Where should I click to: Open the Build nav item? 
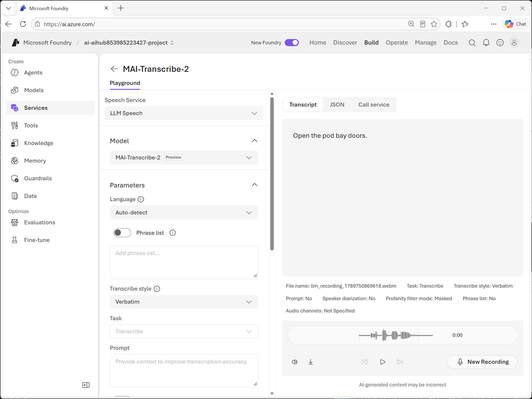coord(372,43)
